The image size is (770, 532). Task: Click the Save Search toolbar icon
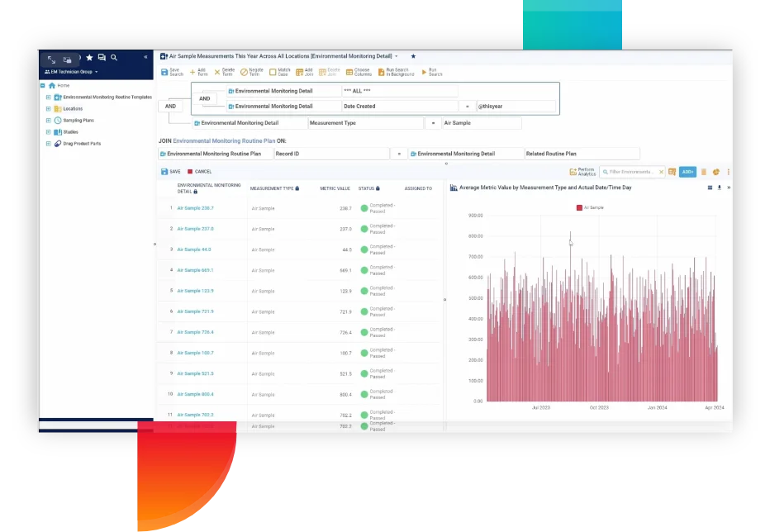165,72
